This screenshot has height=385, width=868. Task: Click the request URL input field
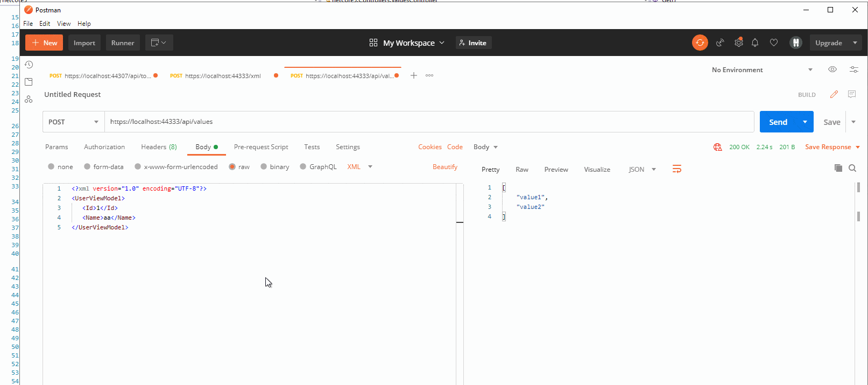[429, 122]
